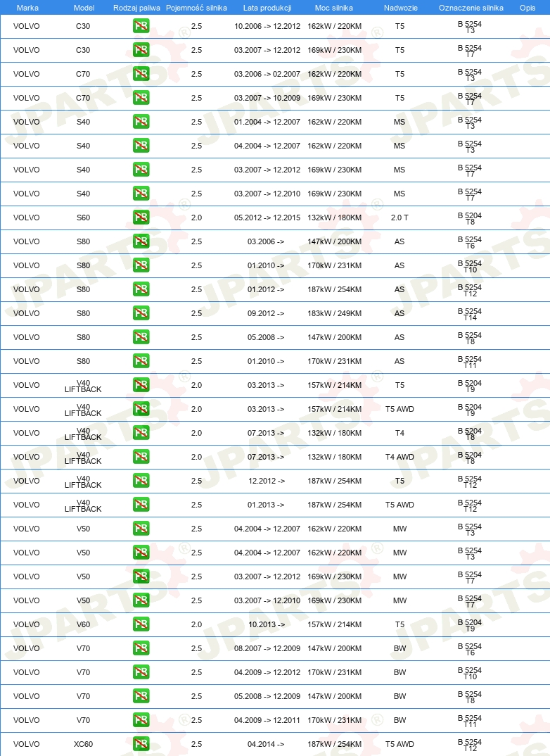Viewport: 550px width, 756px height.
Task: Click the Moc silnika column header
Action: coord(334,8)
